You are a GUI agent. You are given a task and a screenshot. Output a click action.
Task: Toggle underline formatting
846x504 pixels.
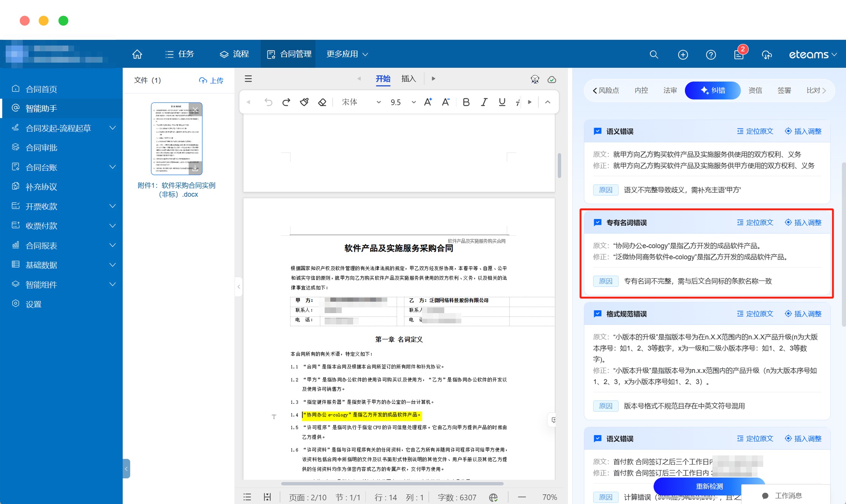(x=502, y=102)
